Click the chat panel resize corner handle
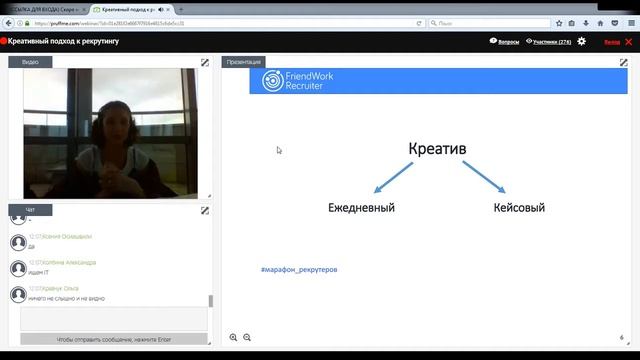640x360 pixels. (209, 343)
